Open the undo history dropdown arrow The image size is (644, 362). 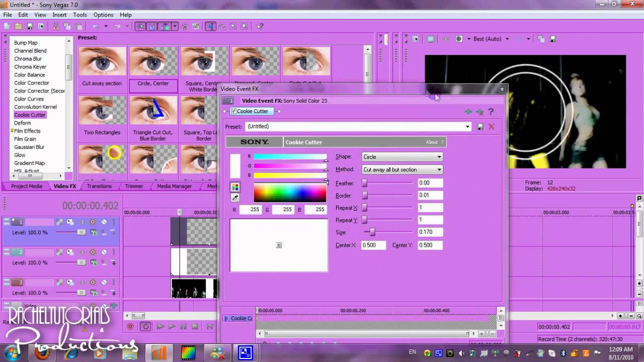(x=106, y=26)
